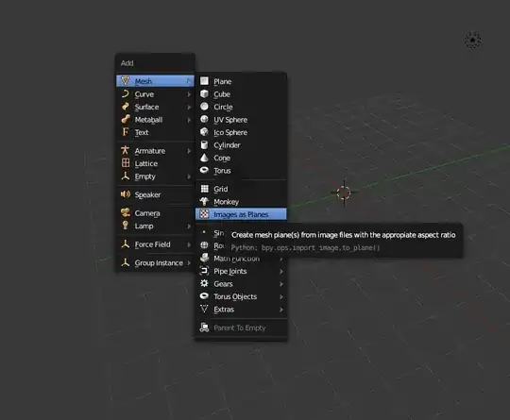Click the Plane mesh icon
510x420 pixels.
pyautogui.click(x=204, y=81)
